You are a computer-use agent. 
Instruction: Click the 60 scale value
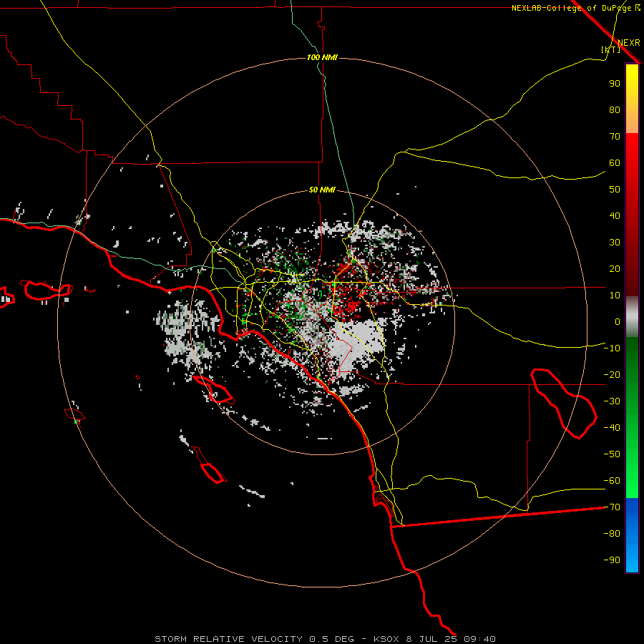click(x=615, y=162)
